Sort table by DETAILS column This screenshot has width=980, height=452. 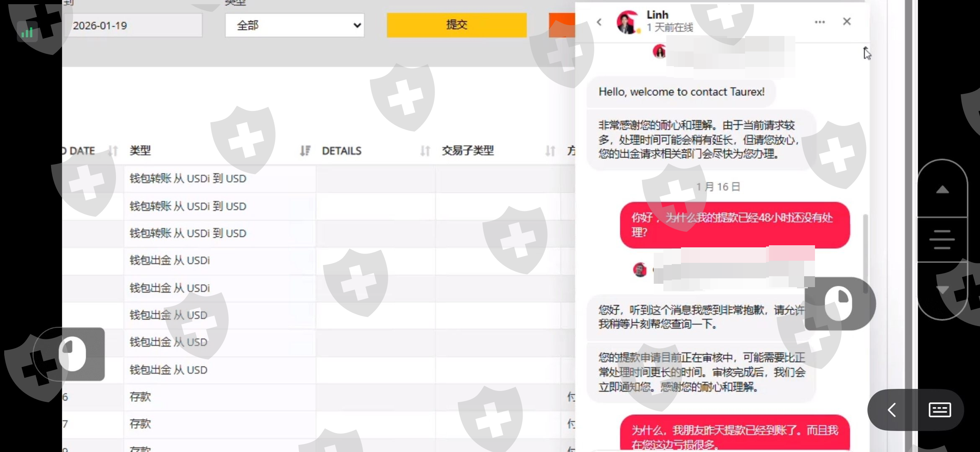click(x=425, y=151)
